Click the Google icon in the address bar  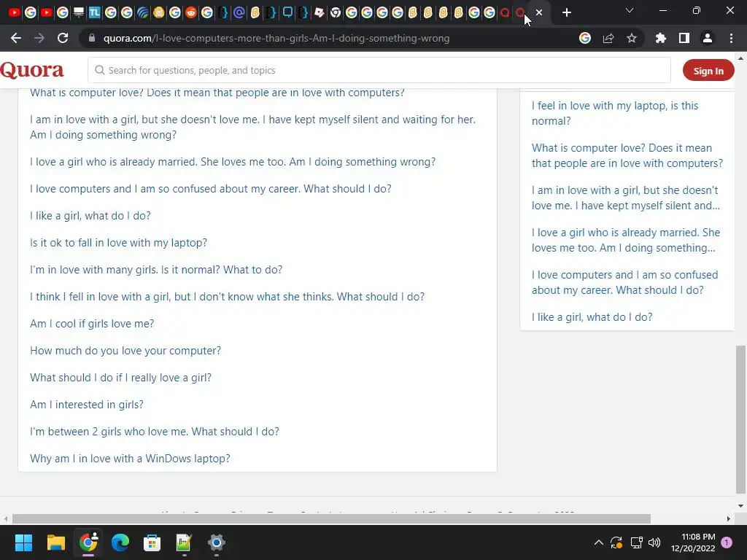click(x=585, y=38)
